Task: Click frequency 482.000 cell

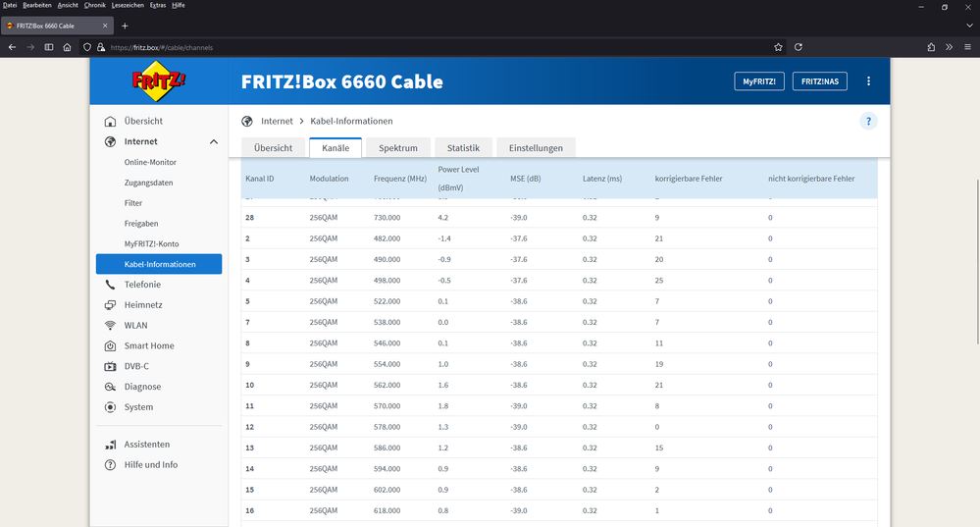Action: point(387,238)
